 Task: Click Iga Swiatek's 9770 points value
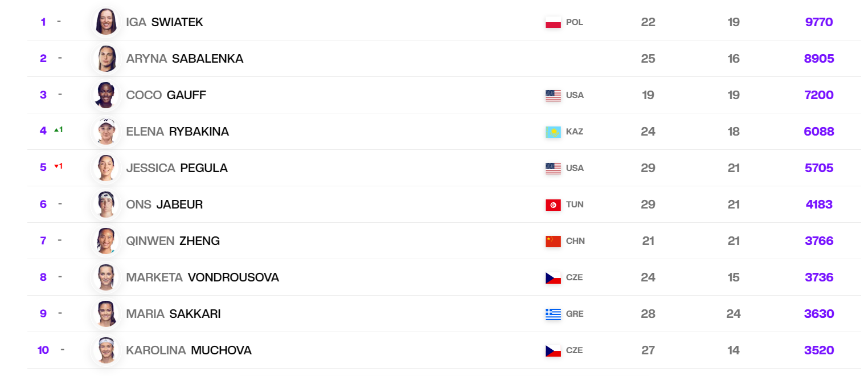819,22
